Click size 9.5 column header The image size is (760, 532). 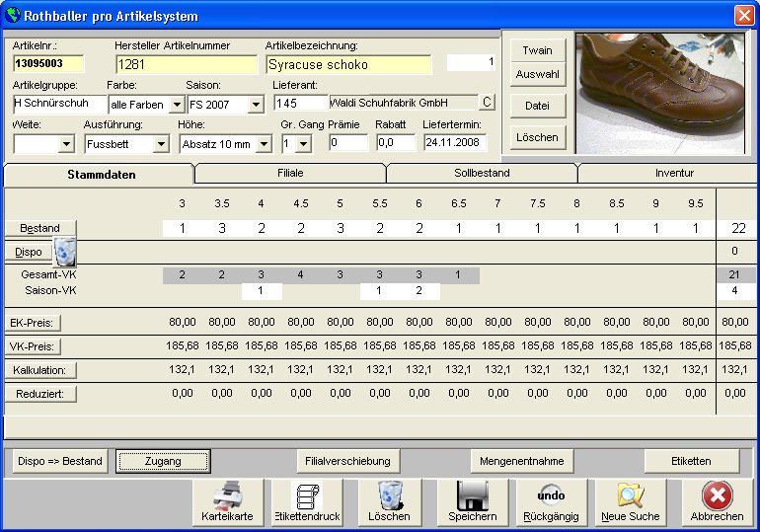[696, 203]
